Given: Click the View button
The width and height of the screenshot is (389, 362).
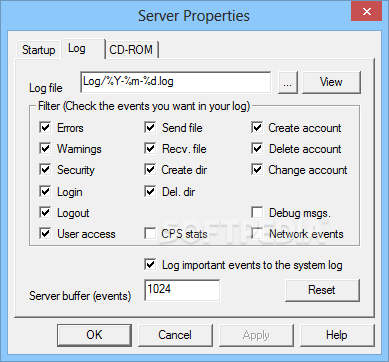Looking at the screenshot, I should point(331,82).
